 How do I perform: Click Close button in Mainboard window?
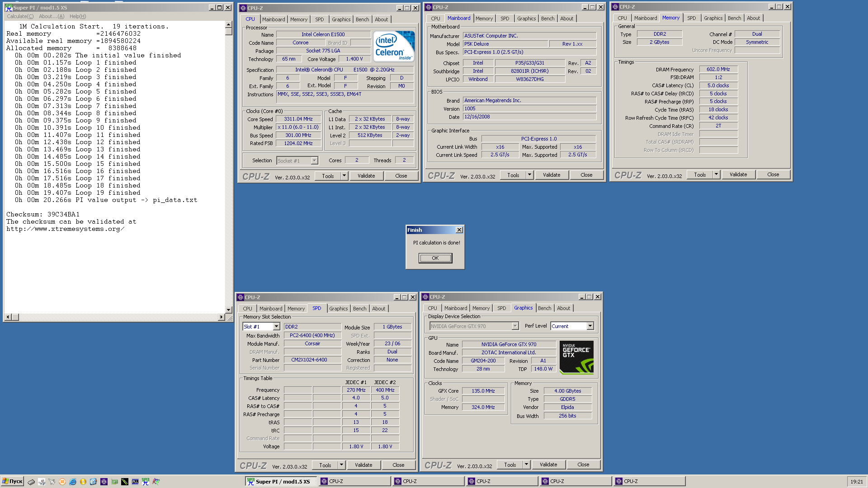[586, 175]
